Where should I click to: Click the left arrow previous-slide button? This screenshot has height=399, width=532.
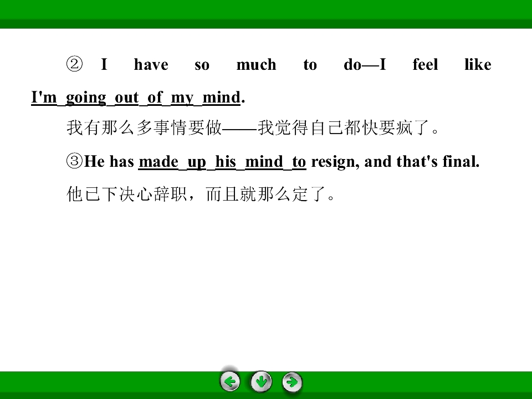[x=231, y=381]
